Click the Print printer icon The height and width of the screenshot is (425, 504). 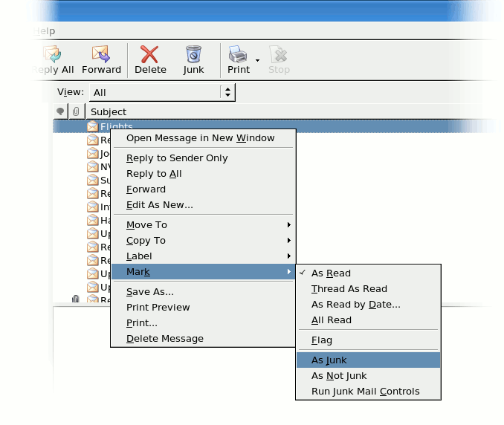click(x=238, y=55)
